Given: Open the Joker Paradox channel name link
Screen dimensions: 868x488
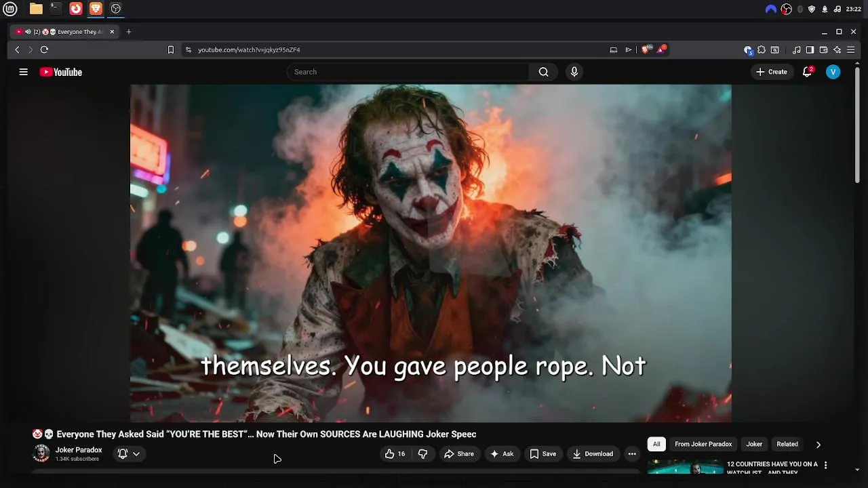Looking at the screenshot, I should tap(79, 450).
